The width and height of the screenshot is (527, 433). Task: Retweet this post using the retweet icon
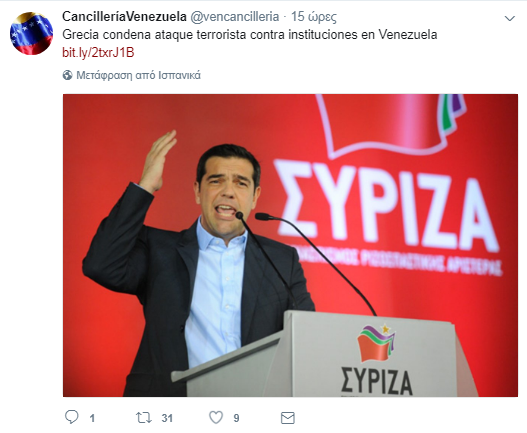[144, 418]
